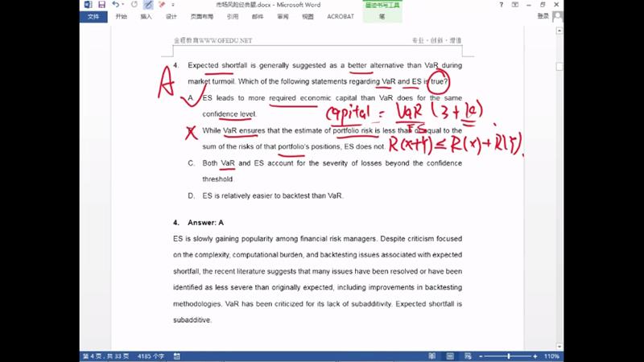
Task: Click the zoom out minus button
Action: (481, 356)
